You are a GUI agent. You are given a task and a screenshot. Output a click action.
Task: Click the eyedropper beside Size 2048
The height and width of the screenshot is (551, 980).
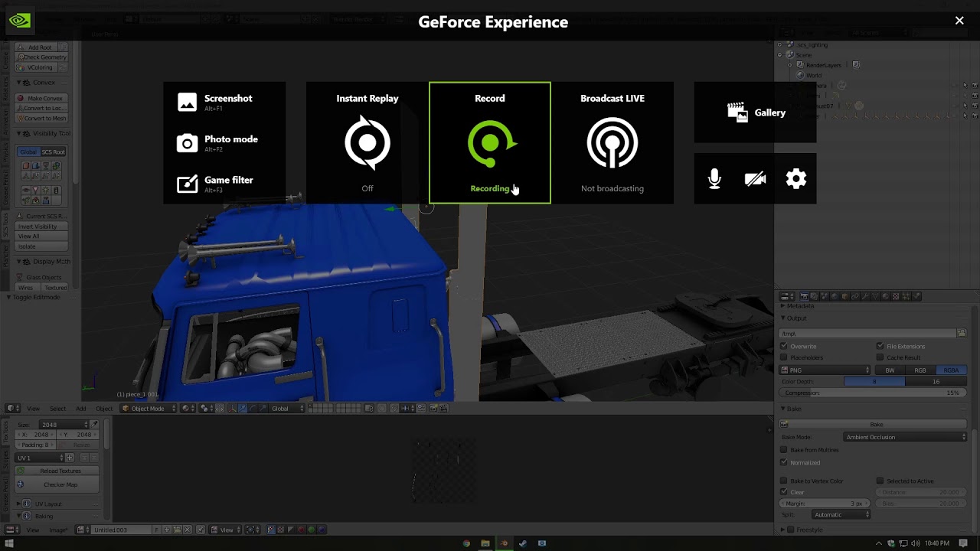[95, 425]
